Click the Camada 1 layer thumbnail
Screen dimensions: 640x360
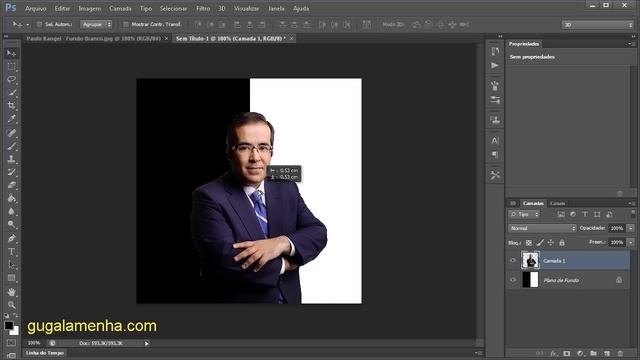coord(530,260)
